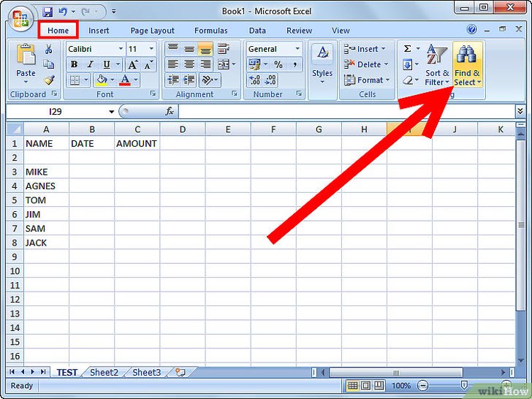Switch to Page Layout view in status bar
The height and width of the screenshot is (399, 532).
click(x=365, y=385)
